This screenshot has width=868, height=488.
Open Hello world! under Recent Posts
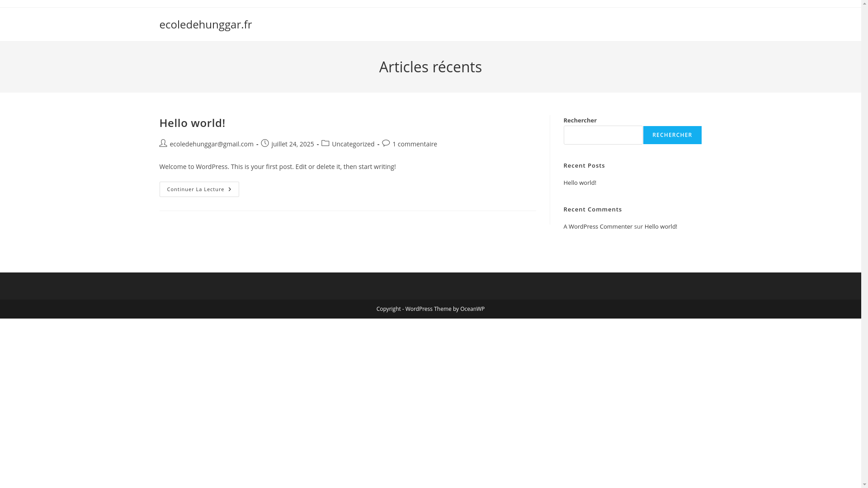tap(580, 183)
